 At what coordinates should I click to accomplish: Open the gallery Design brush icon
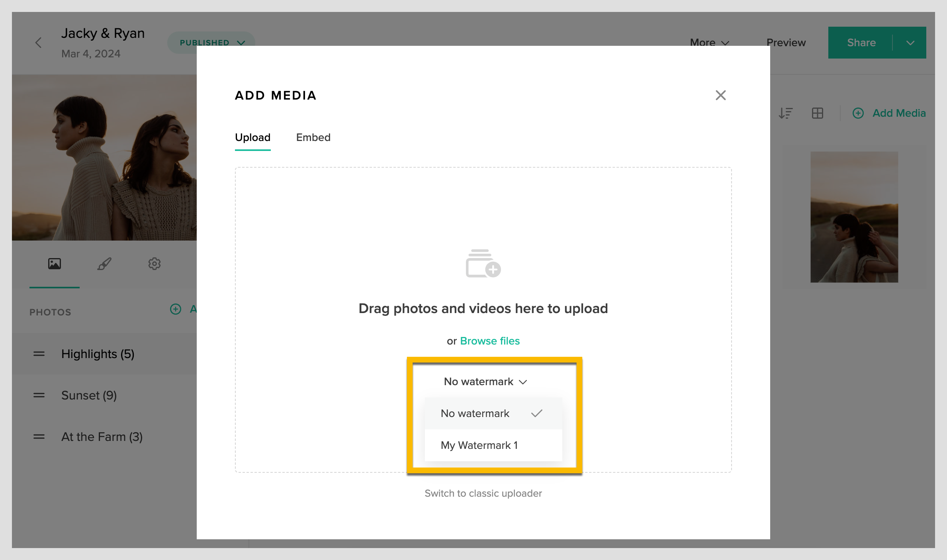coord(104,263)
